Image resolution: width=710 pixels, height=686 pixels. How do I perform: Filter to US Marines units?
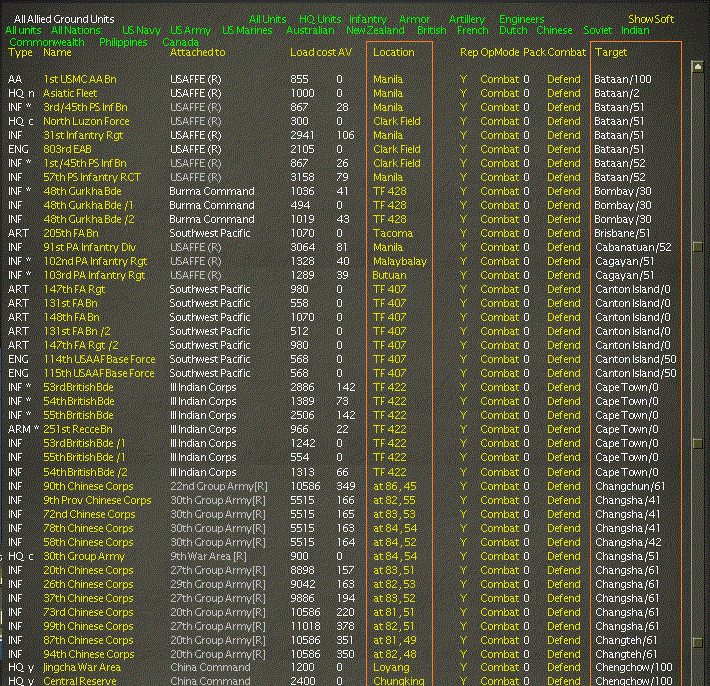(x=247, y=30)
